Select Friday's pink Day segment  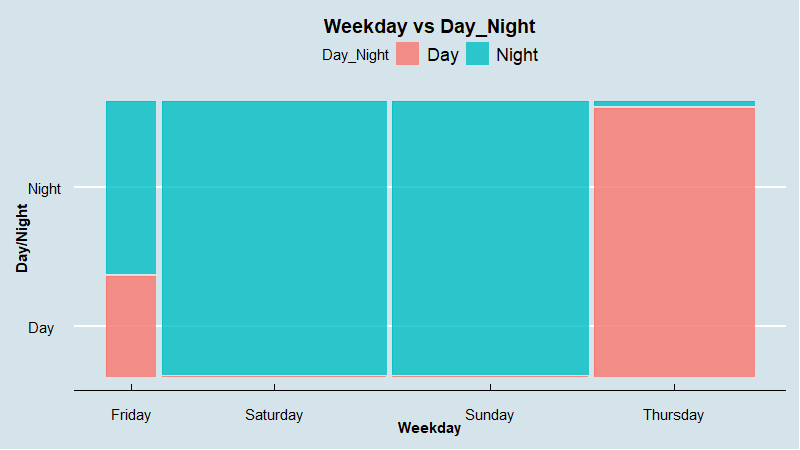pos(131,325)
